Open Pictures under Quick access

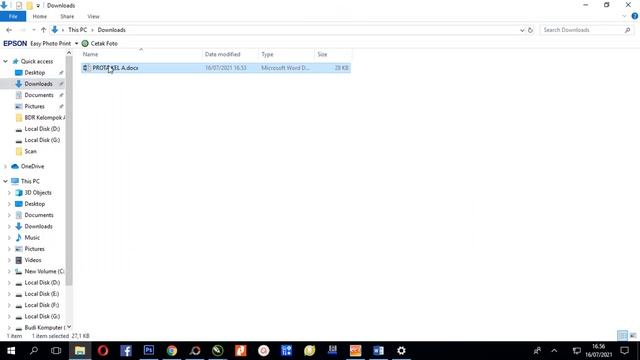(34, 106)
